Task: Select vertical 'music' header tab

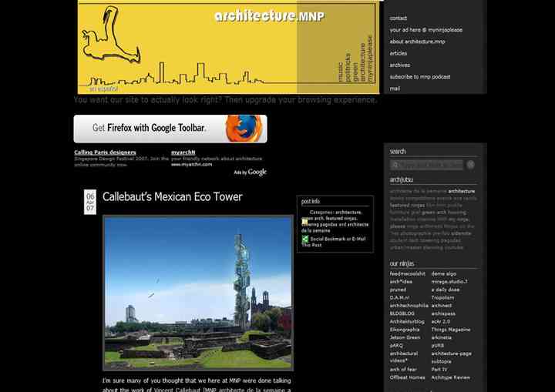Action: (x=341, y=72)
